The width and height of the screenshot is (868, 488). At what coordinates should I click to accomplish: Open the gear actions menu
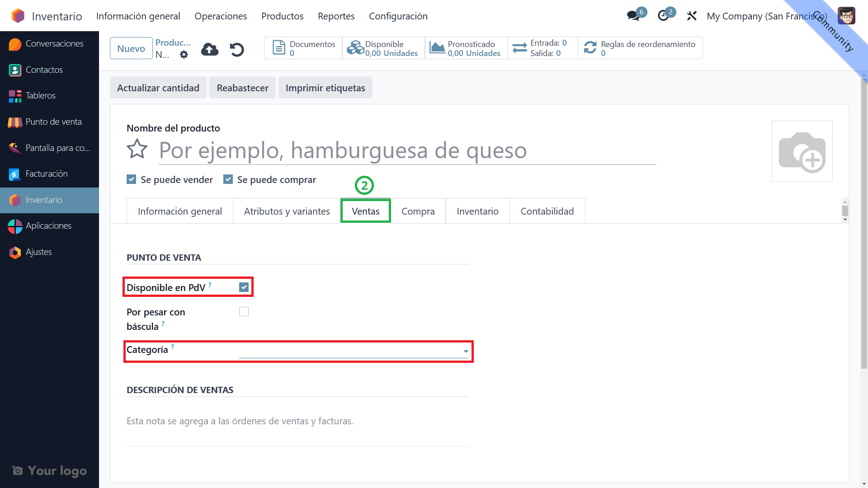184,55
